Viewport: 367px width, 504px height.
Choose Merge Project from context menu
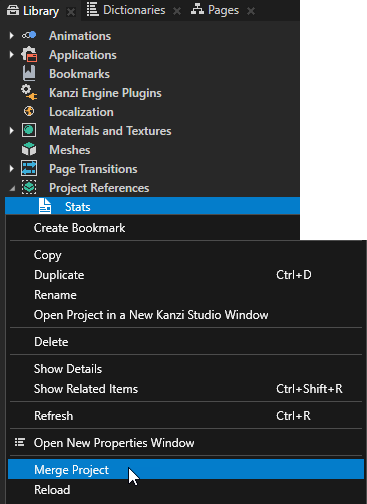[x=186, y=469]
